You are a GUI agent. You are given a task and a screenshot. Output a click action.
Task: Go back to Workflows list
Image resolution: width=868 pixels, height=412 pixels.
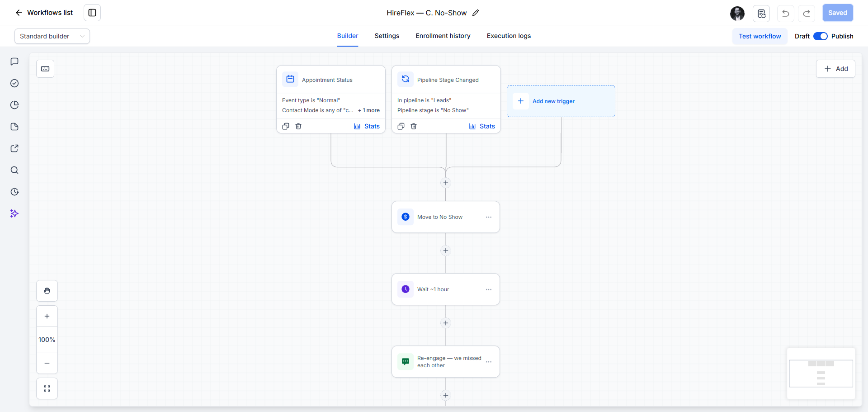44,13
